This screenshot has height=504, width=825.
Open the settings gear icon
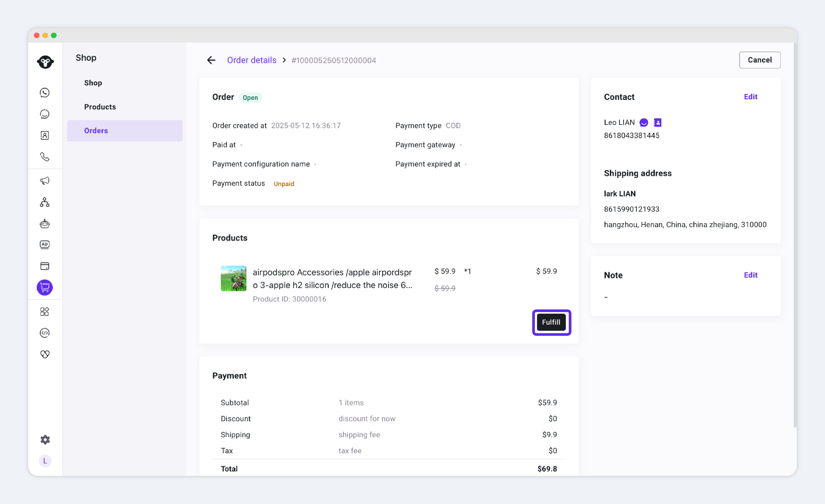[45, 439]
